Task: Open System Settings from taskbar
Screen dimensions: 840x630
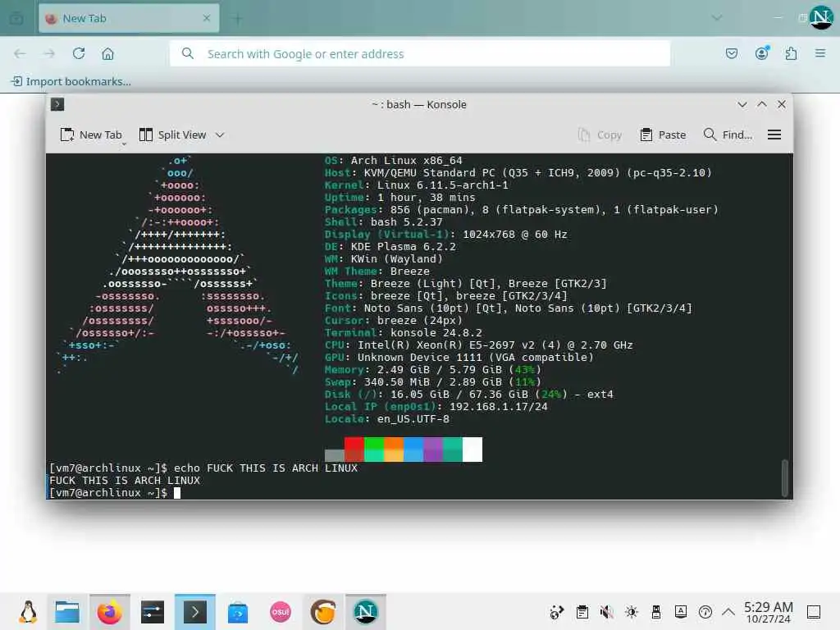Action: 152,612
